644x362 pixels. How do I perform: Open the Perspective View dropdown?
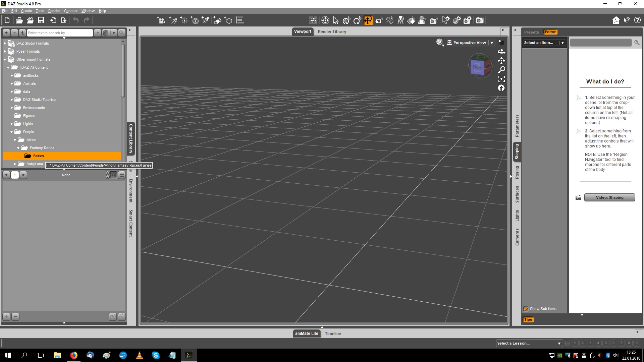coord(492,43)
